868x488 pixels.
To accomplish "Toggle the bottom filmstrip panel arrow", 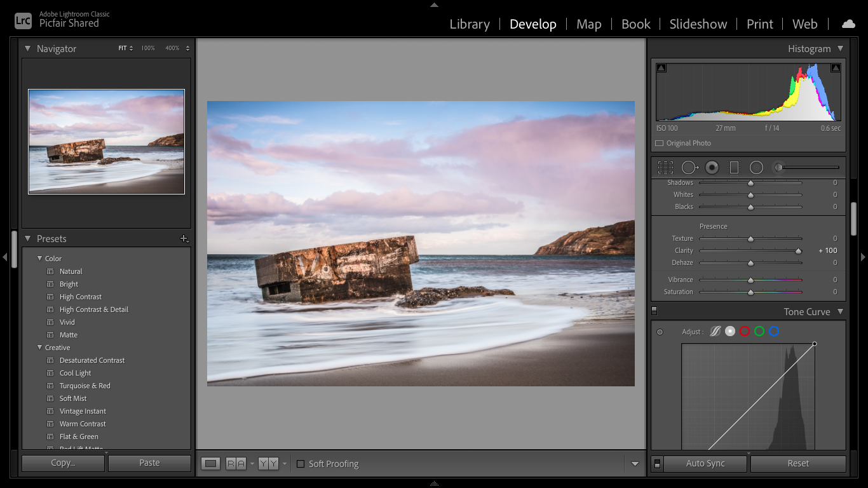I will click(x=434, y=484).
